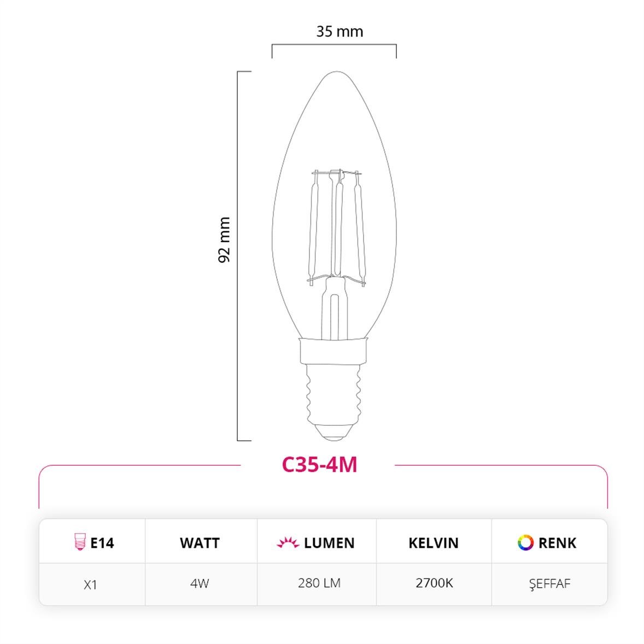Click the LED filament inside the bulb
The width and height of the screenshot is (644, 644).
click(337, 227)
